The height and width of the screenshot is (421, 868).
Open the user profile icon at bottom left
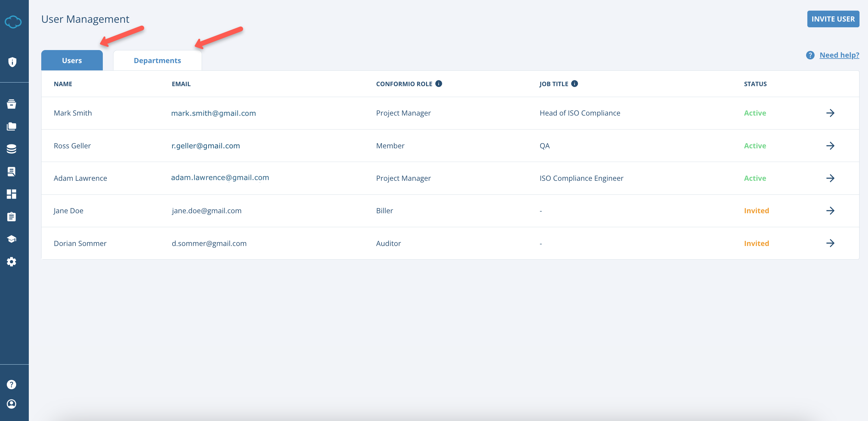[x=12, y=404]
